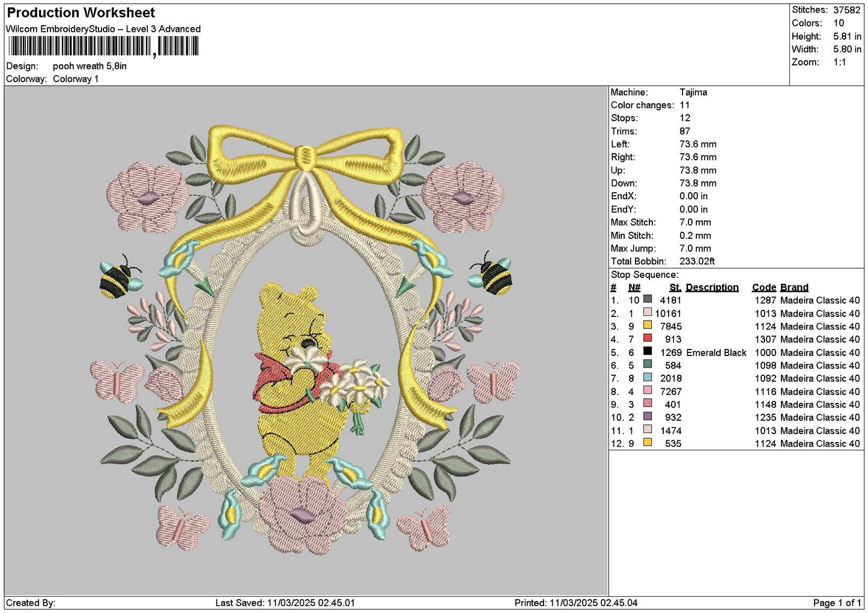Click the St. column header

pos(676,288)
